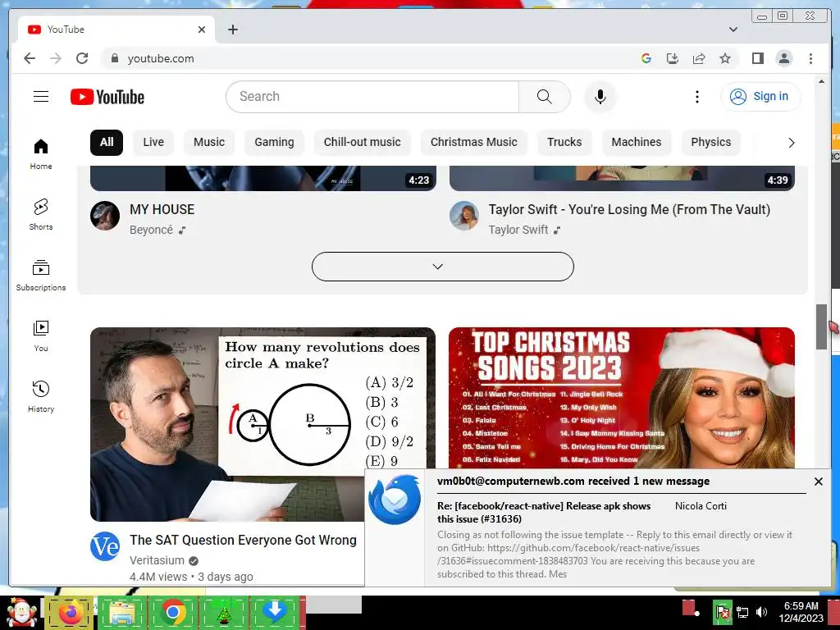Switch to Chrome on the taskbar
Image resolution: width=840 pixels, height=630 pixels.
tap(173, 613)
